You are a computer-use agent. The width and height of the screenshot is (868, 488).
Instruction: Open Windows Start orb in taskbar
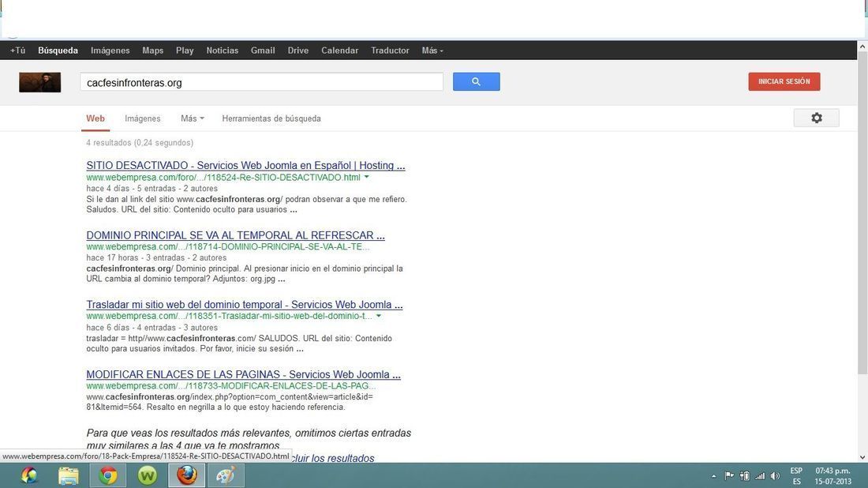[28, 476]
